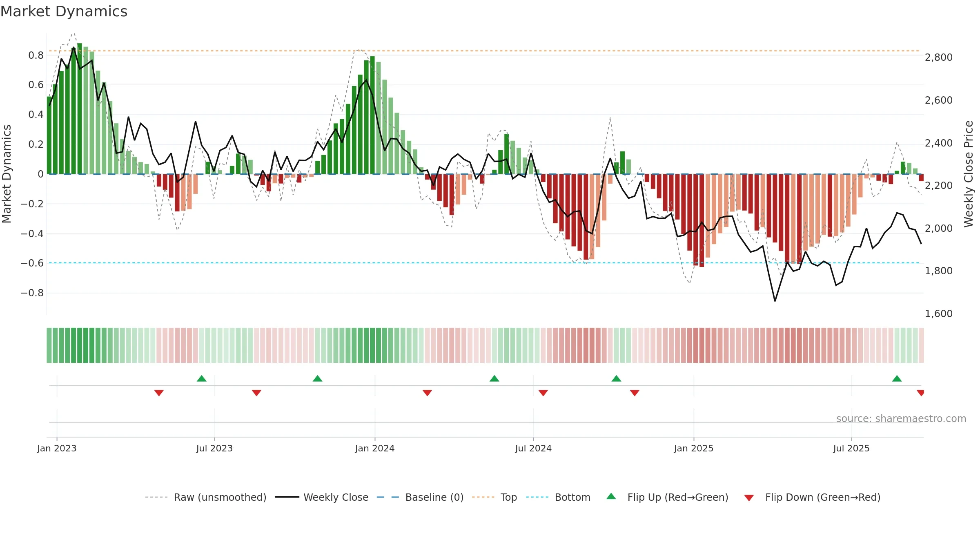Toggle the Baseline (0) legend entry
The image size is (980, 551).
[420, 498]
